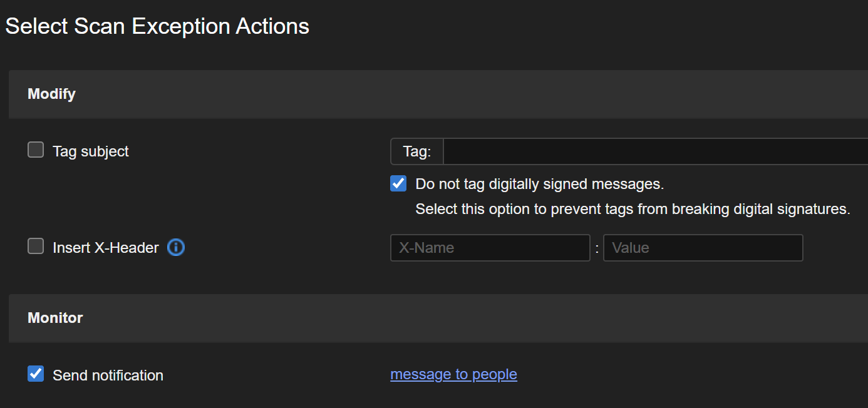Click into the X-Name field
The image size is (868, 408).
click(490, 248)
